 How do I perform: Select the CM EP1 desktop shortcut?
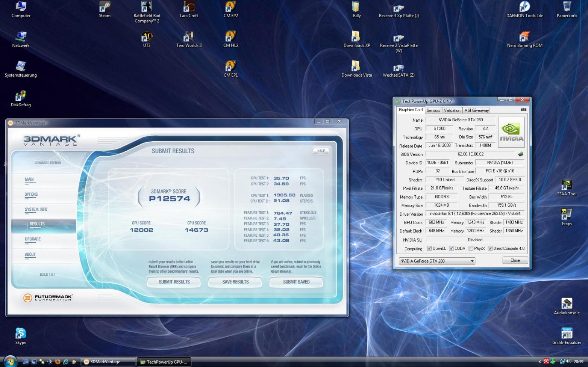click(x=230, y=69)
